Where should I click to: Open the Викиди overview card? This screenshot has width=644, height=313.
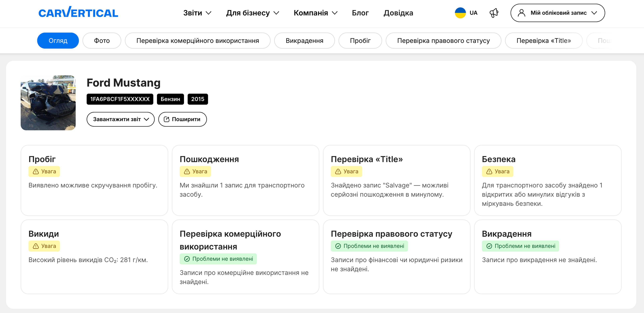pos(94,257)
